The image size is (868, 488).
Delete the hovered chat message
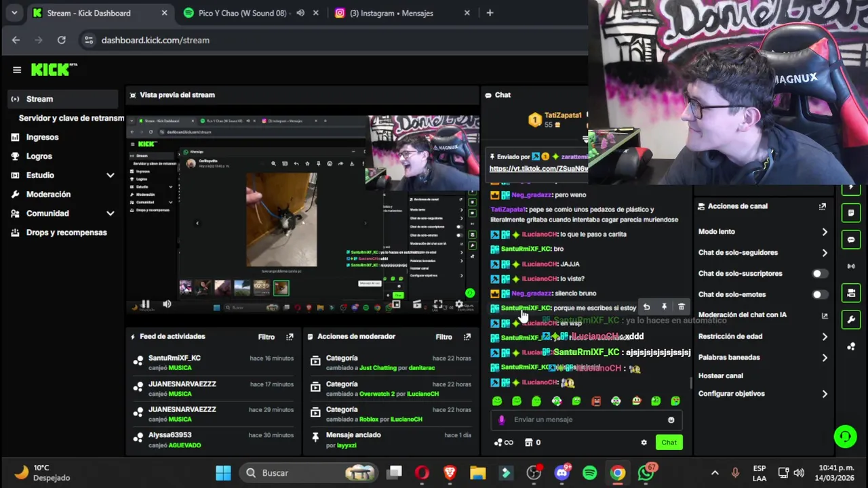pos(682,308)
